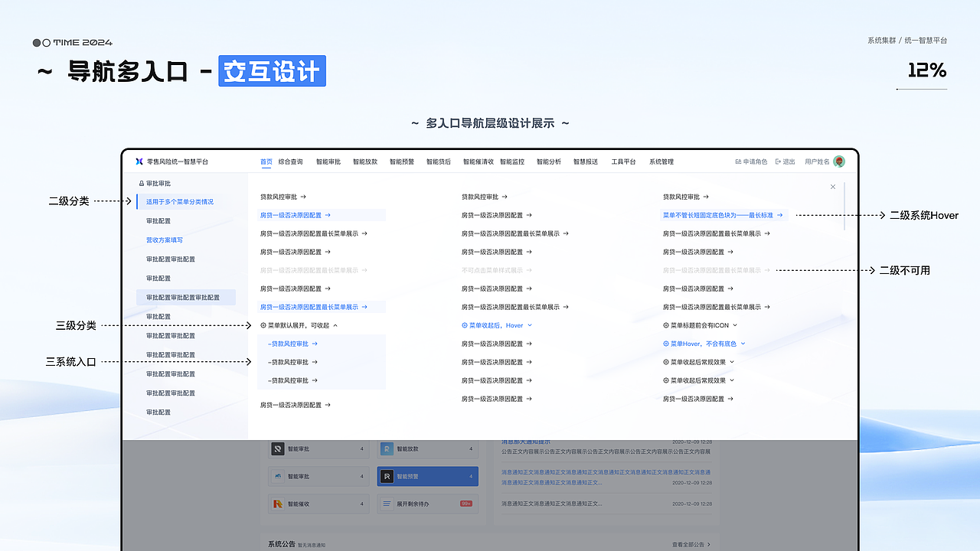Click the 智能催收 card icon
Image resolution: width=980 pixels, height=551 pixels.
278,504
